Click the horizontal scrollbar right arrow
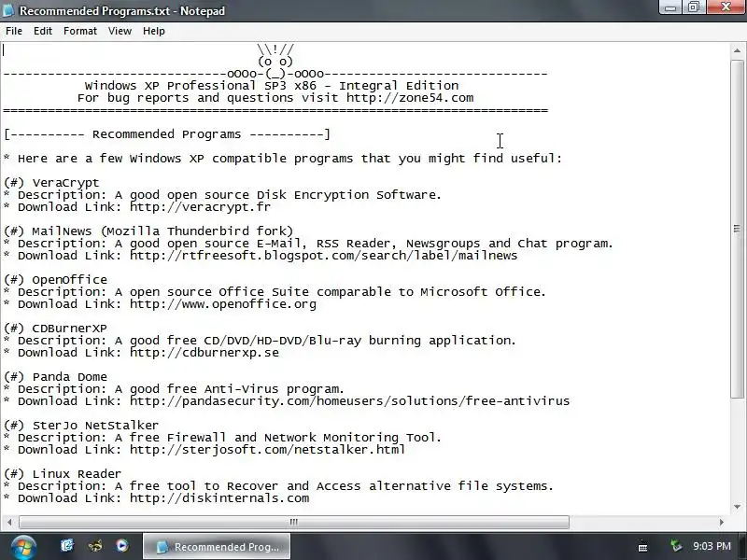The width and height of the screenshot is (747, 560). point(721,522)
